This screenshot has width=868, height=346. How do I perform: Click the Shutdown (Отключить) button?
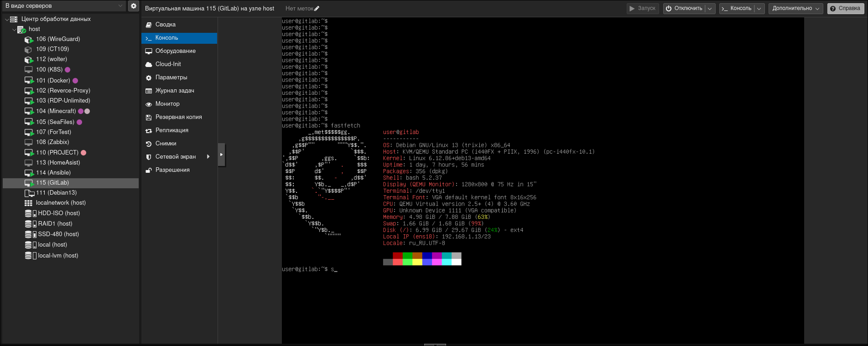(684, 9)
